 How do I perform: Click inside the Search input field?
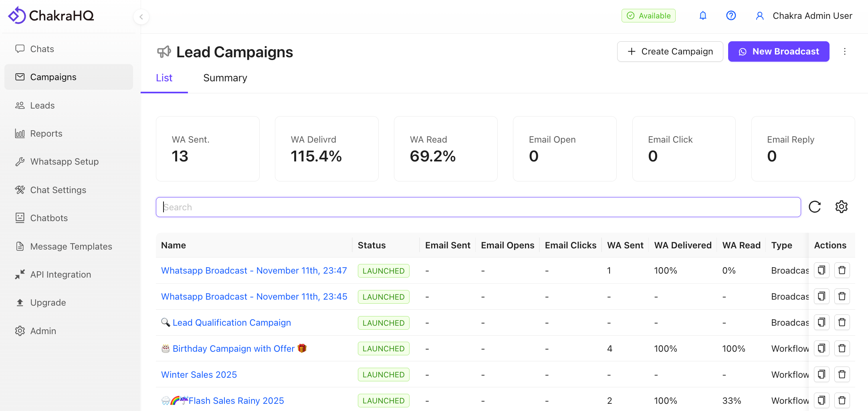coord(441,207)
